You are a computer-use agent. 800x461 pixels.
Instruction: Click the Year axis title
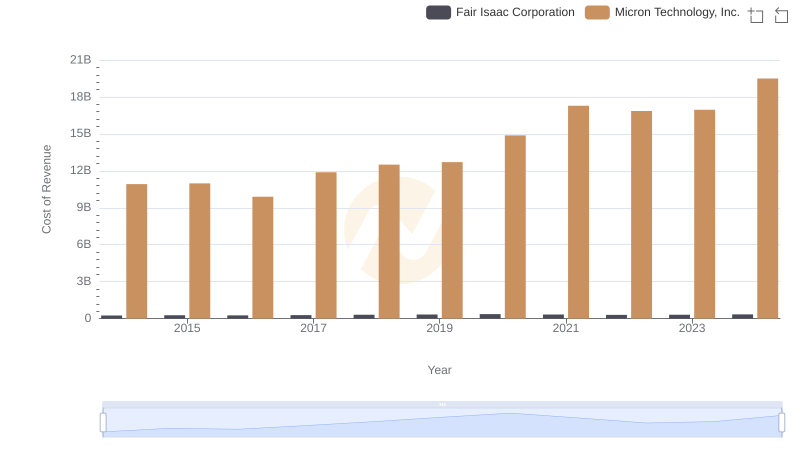(439, 370)
